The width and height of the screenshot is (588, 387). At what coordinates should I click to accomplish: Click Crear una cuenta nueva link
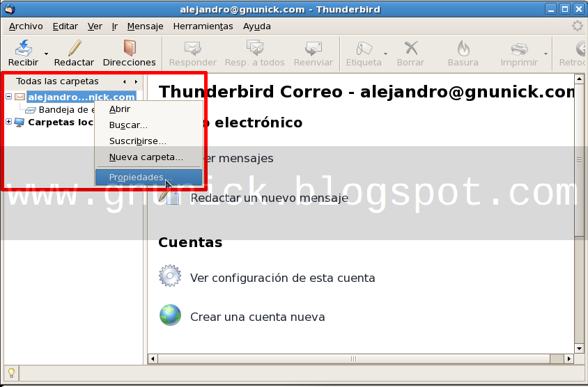pos(257,317)
